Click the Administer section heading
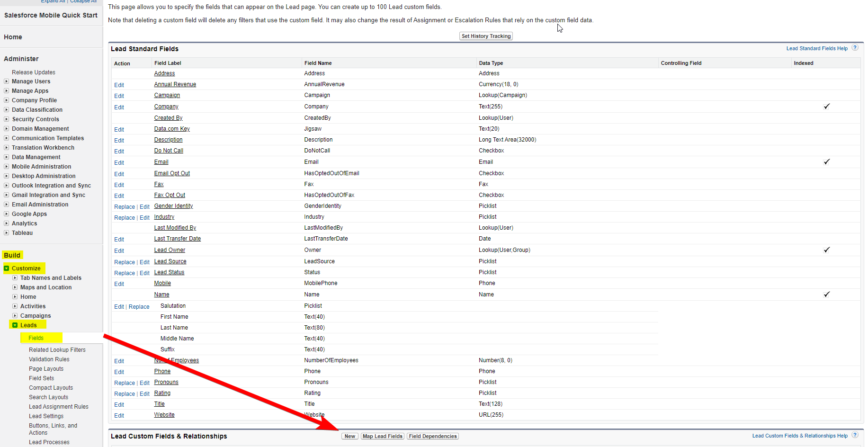The height and width of the screenshot is (447, 868). pos(21,59)
